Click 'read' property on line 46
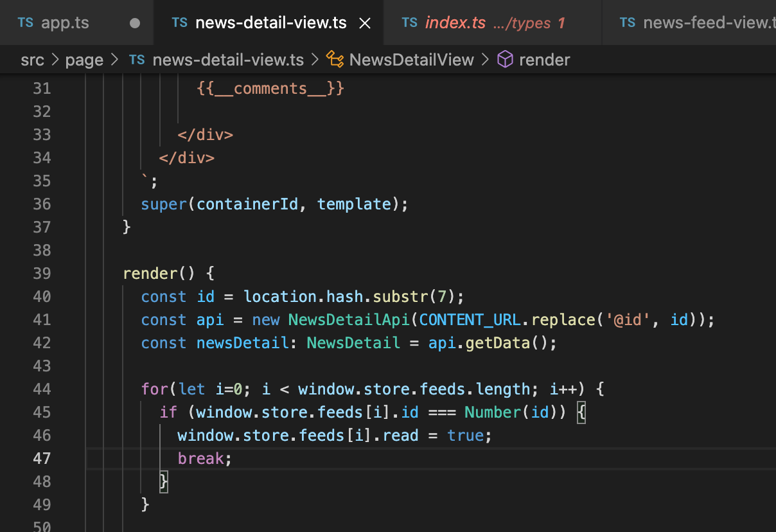This screenshot has height=532, width=776. point(401,435)
